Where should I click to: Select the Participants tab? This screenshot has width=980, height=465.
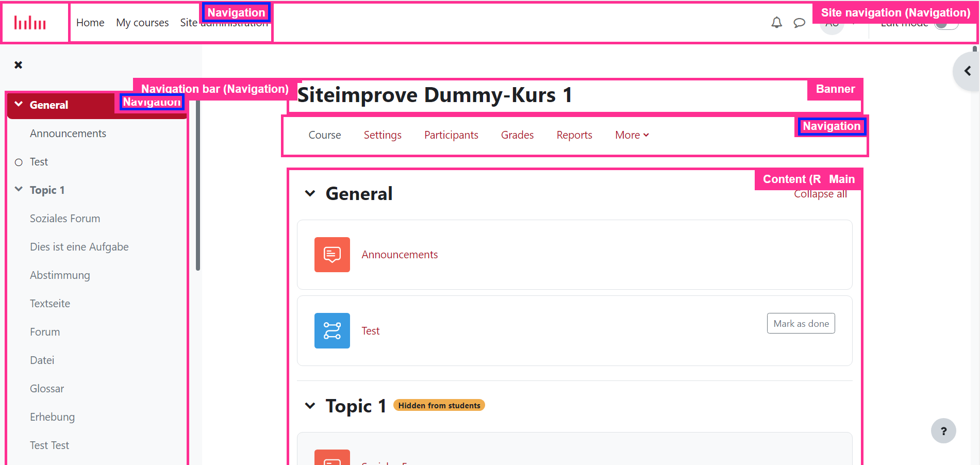click(x=451, y=135)
